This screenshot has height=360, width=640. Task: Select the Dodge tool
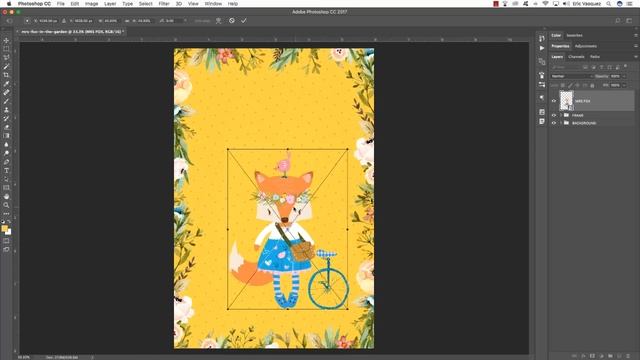coord(6,153)
